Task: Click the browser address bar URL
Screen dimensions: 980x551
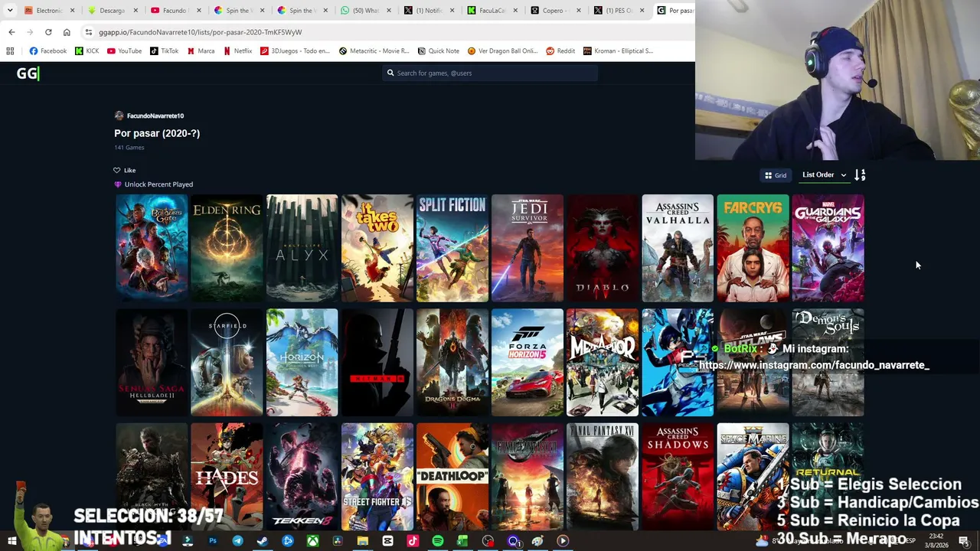Action: coord(201,32)
